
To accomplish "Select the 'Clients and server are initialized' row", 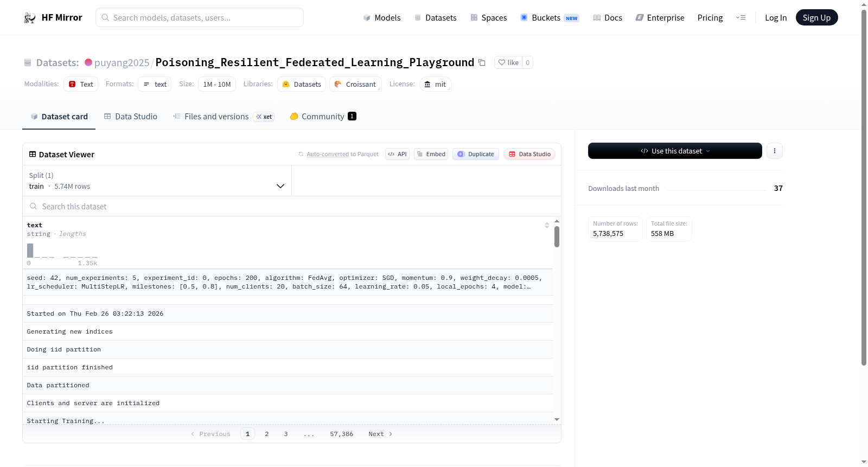I will click(x=288, y=403).
